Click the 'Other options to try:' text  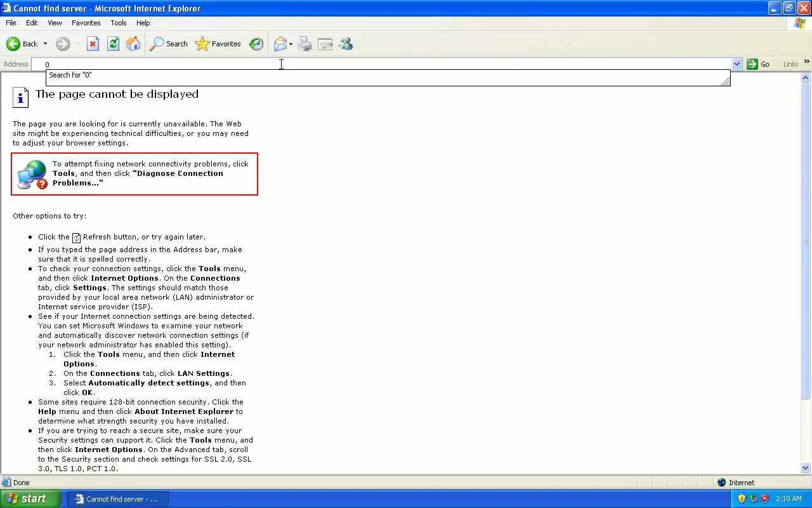point(49,216)
